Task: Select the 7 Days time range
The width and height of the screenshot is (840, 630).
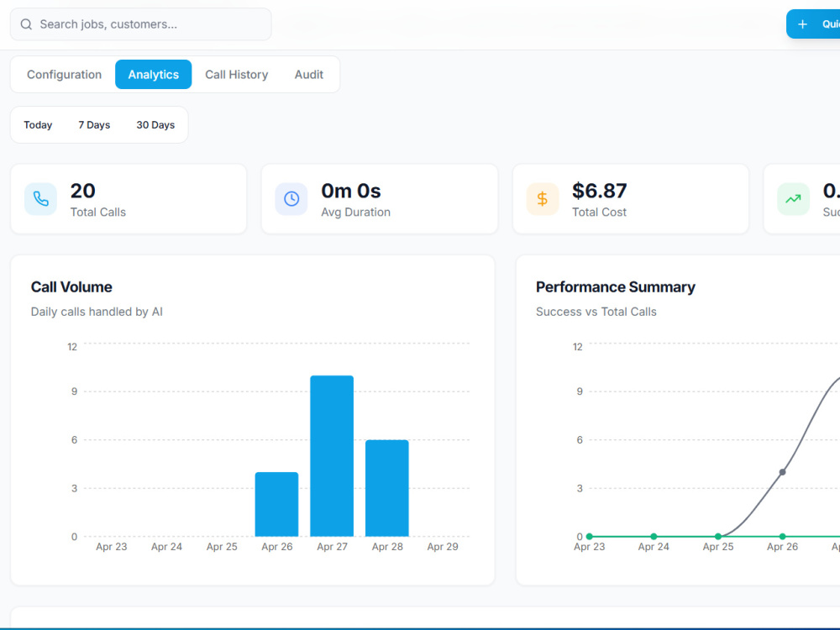Action: click(x=94, y=125)
